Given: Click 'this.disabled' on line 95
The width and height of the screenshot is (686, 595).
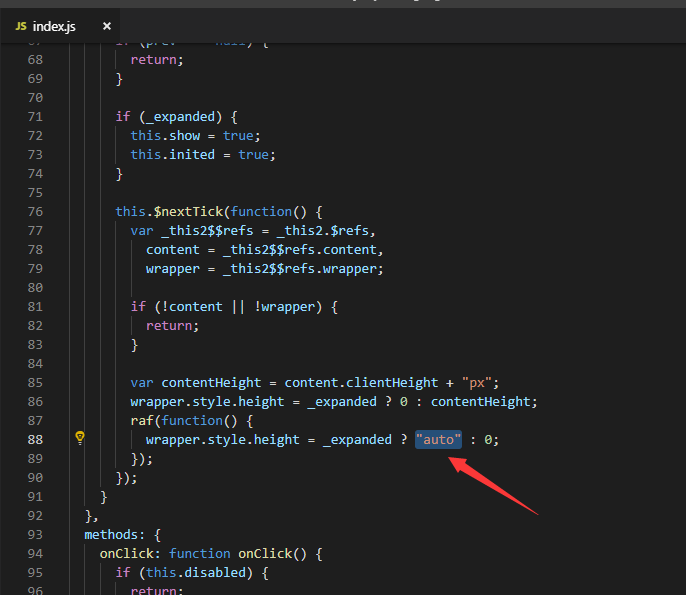Looking at the screenshot, I should [196, 572].
